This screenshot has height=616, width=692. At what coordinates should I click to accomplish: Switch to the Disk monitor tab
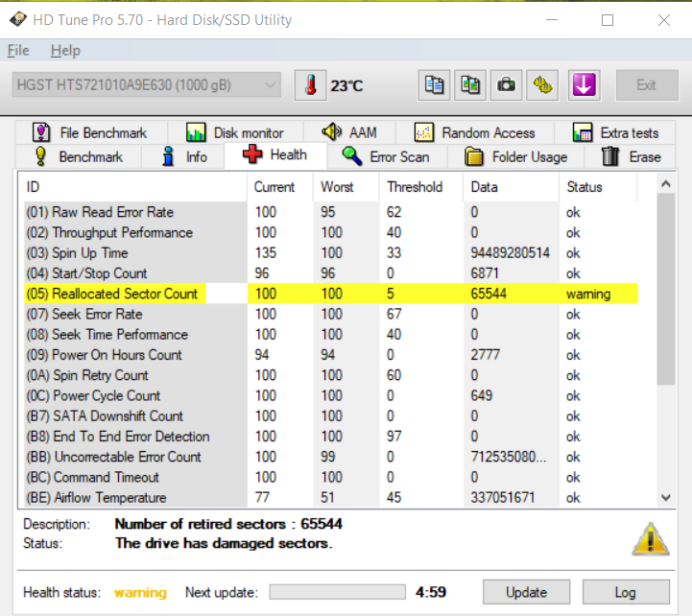[x=235, y=132]
